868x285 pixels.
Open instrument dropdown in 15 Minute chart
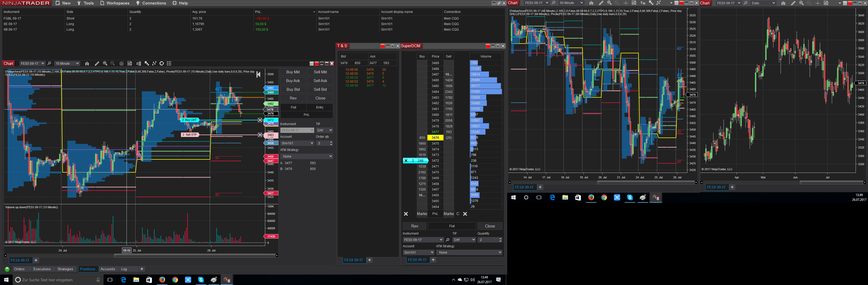click(x=32, y=64)
